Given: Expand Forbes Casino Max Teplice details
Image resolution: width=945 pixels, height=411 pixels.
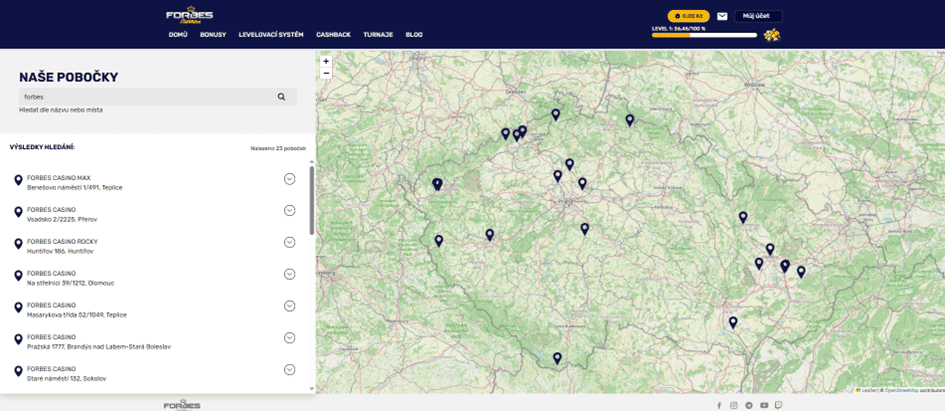Looking at the screenshot, I should (289, 178).
